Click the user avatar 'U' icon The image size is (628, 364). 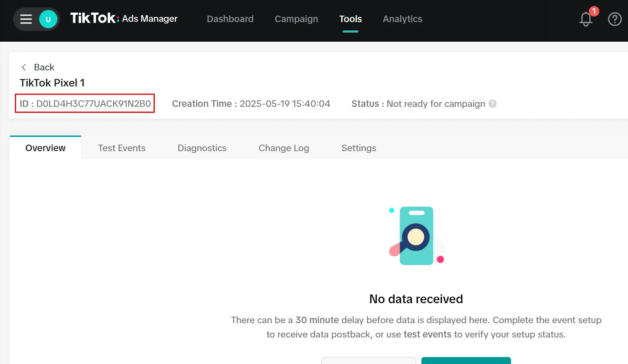48,19
